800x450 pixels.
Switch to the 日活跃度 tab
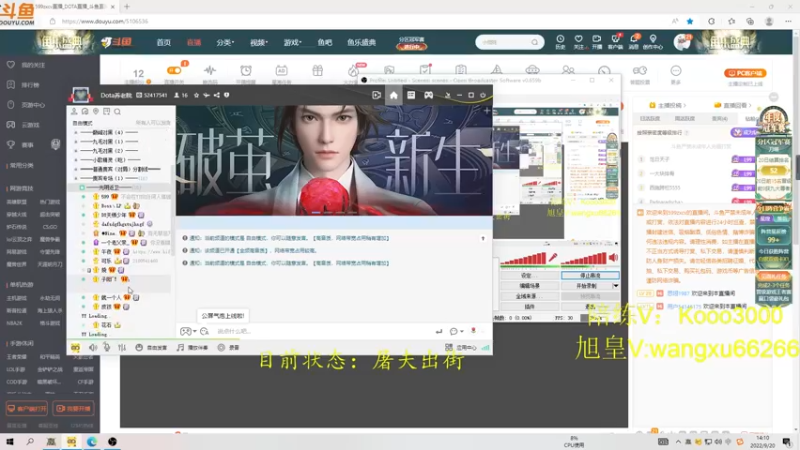(649, 118)
